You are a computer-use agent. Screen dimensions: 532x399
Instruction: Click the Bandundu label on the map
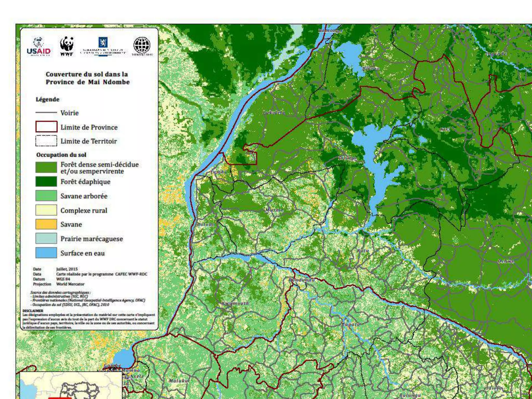coord(302,280)
